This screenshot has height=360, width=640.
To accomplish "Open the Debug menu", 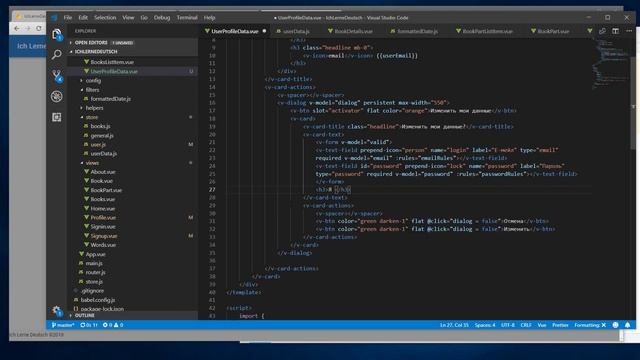I will point(162,18).
